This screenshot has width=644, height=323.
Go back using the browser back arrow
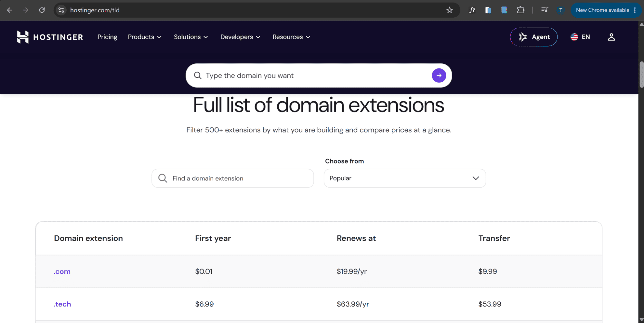[x=10, y=10]
